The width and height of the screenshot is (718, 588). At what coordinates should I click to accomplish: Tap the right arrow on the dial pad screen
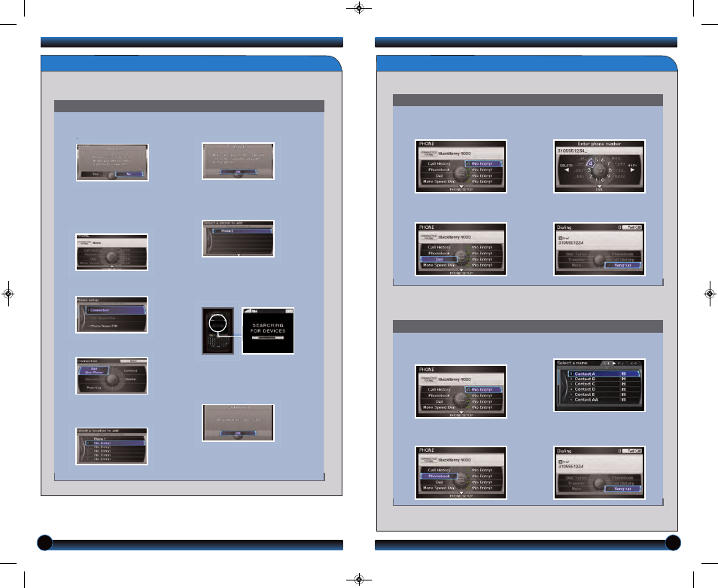click(632, 170)
